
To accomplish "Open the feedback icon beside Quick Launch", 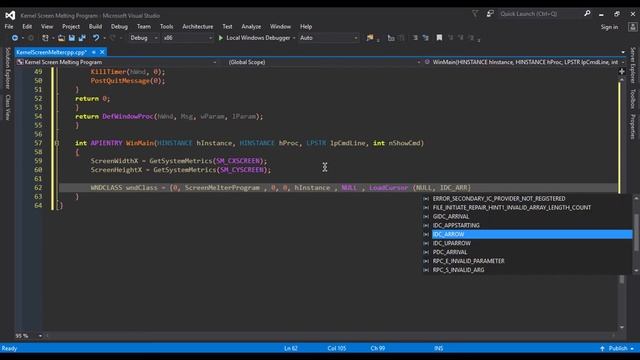I will 490,14.
